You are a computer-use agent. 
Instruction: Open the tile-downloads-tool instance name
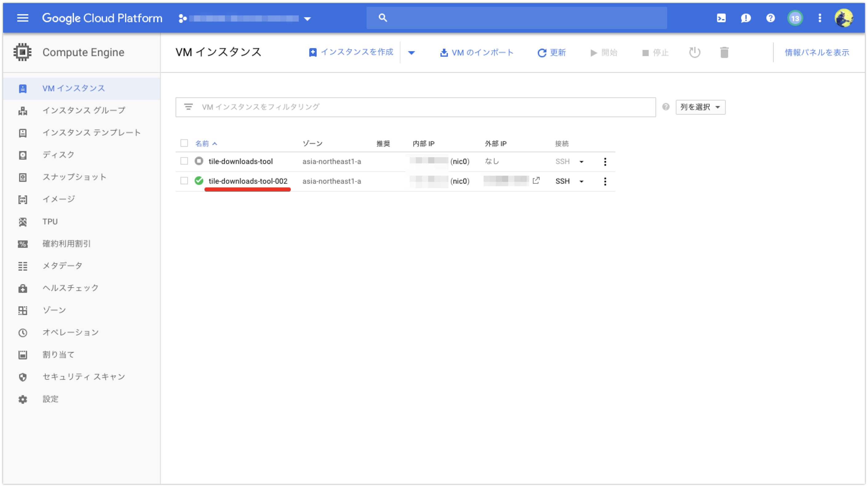click(x=241, y=162)
